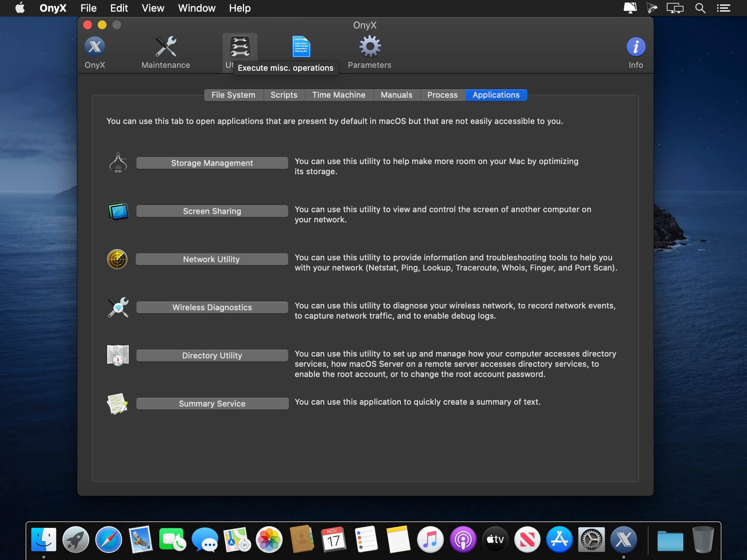Close the OnyX window
This screenshot has height=560, width=747.
(x=88, y=25)
